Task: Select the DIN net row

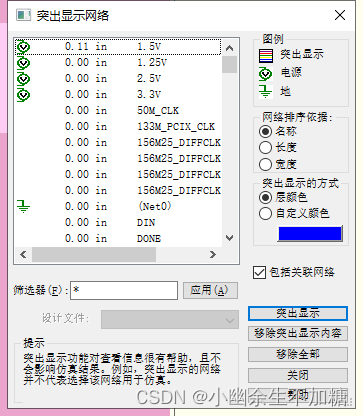Action: point(118,222)
